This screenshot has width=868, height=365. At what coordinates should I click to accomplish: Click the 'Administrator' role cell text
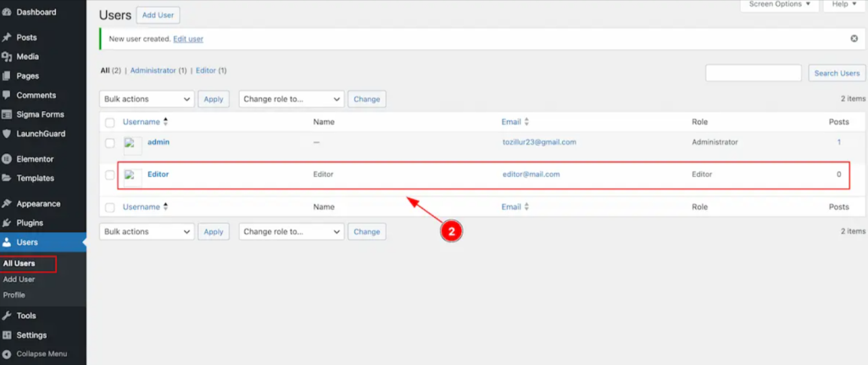coord(715,142)
